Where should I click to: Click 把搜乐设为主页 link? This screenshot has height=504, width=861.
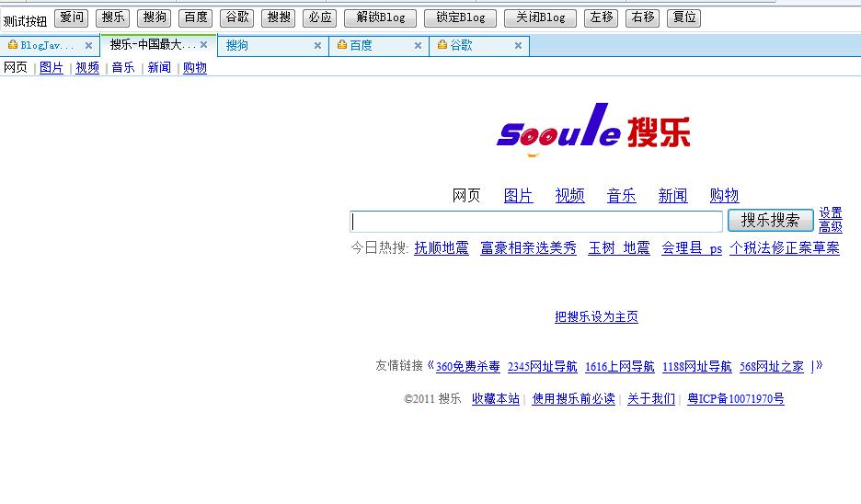click(x=596, y=316)
